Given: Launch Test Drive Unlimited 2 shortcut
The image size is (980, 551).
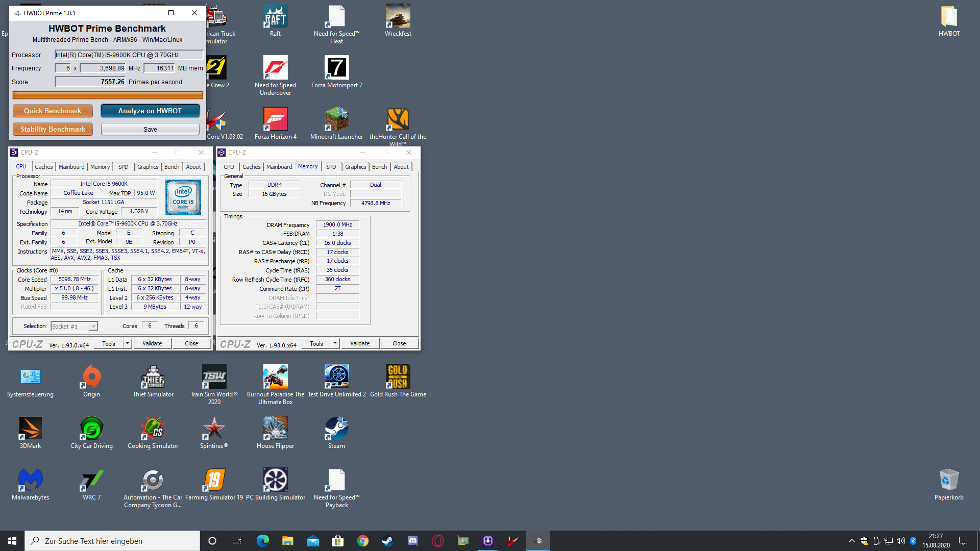Looking at the screenshot, I should (x=336, y=381).
